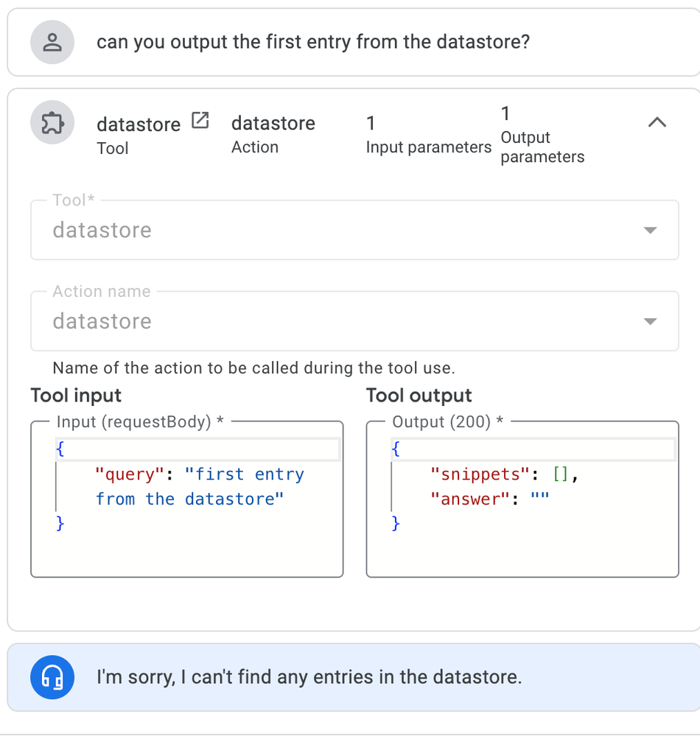This screenshot has height=736, width=700.
Task: Click the Action name dropdown arrow
Action: tap(650, 321)
